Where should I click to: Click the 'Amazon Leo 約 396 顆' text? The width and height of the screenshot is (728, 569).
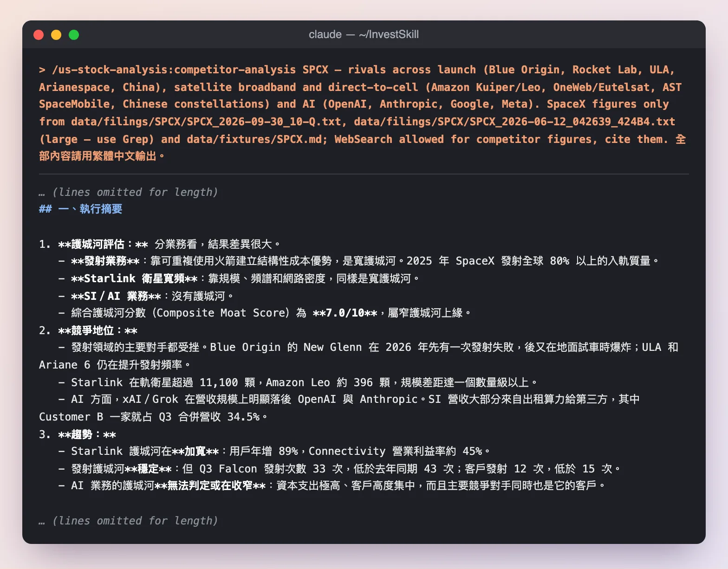(x=328, y=382)
